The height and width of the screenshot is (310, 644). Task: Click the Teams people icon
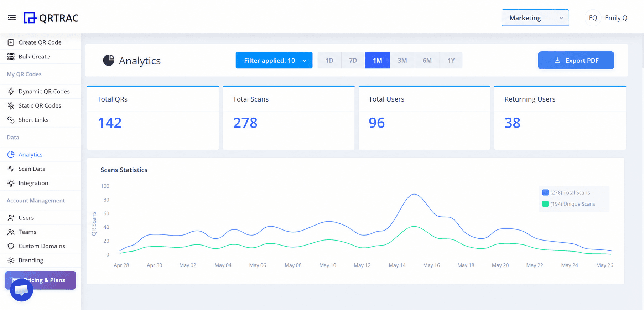[x=11, y=232]
